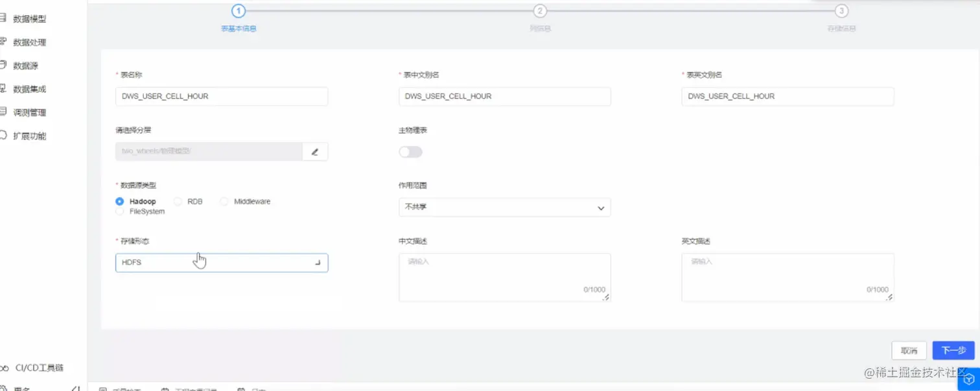
Task: Click the 存储形态 label
Action: coord(135,241)
